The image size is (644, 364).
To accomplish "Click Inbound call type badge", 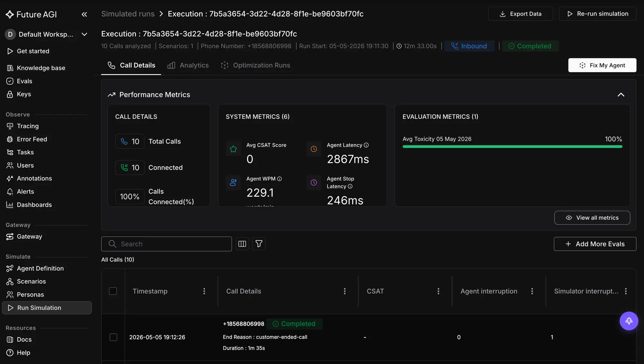I will (x=469, y=46).
